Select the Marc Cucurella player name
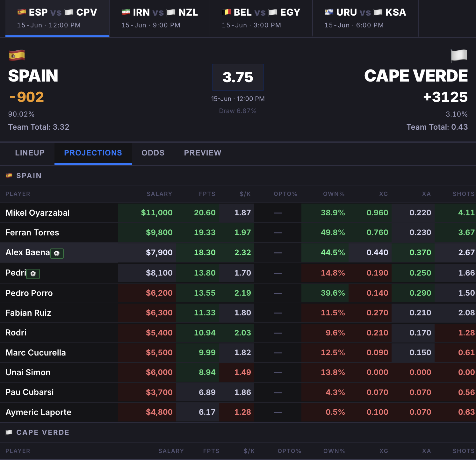 pyautogui.click(x=36, y=353)
